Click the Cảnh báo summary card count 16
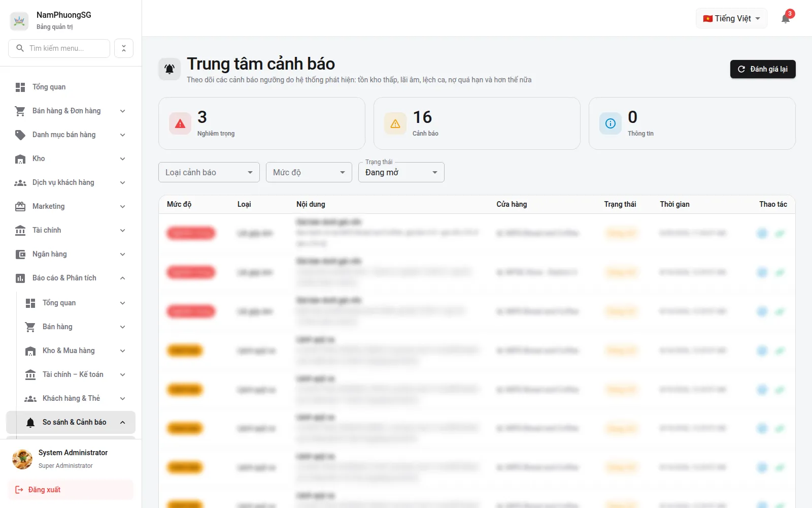 (x=422, y=117)
